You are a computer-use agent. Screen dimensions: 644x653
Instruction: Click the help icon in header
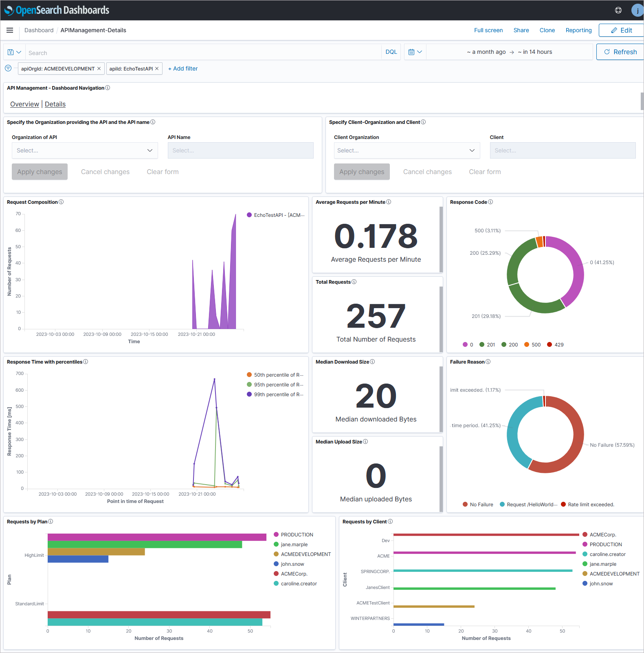[x=618, y=10]
